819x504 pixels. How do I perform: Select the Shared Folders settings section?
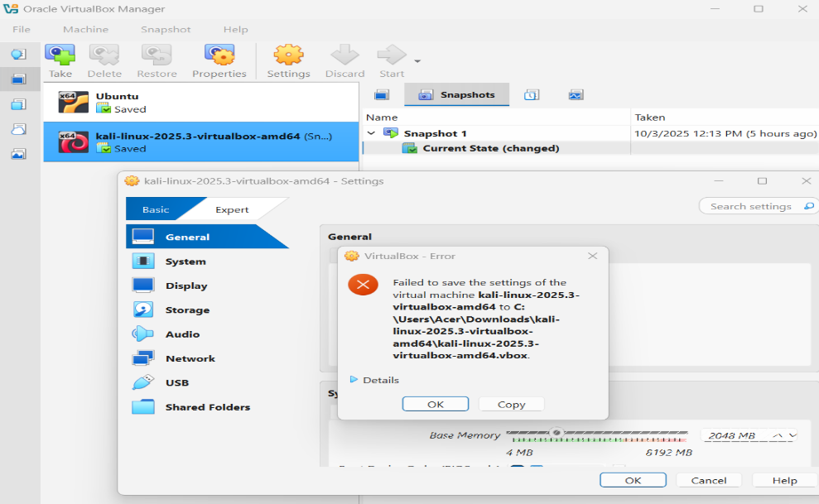(x=207, y=407)
